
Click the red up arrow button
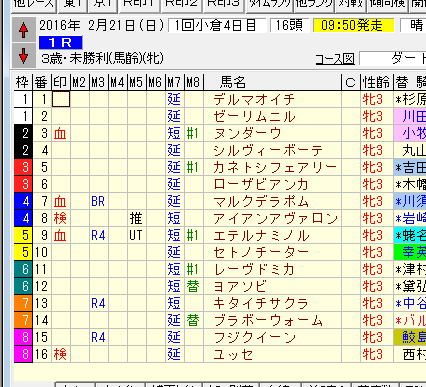pos(24,30)
